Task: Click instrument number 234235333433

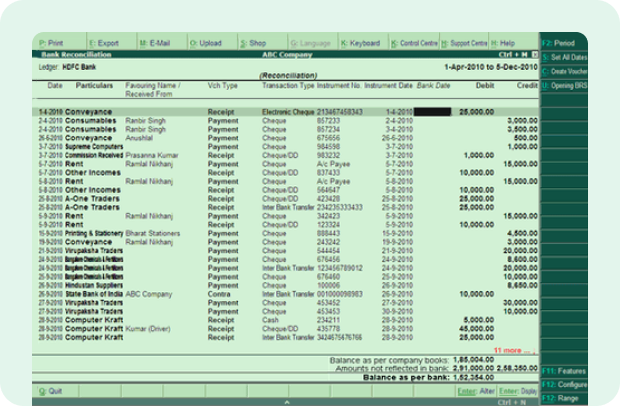Action: pyautogui.click(x=340, y=208)
